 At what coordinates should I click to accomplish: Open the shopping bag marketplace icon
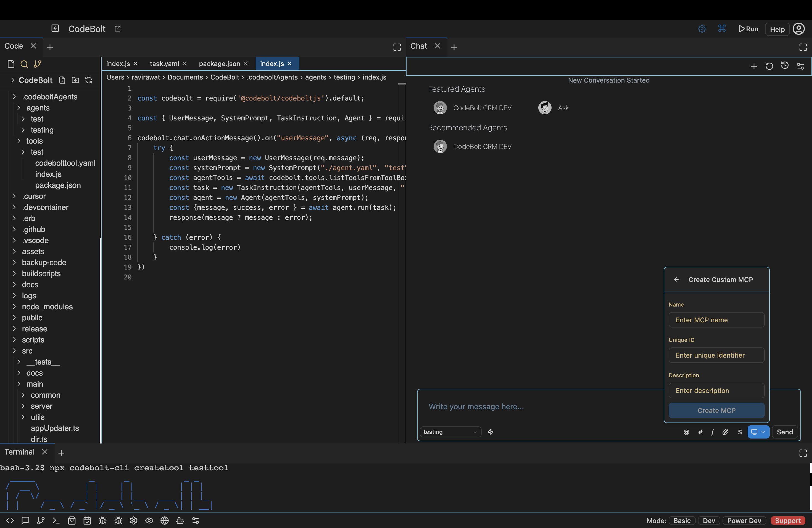pos(72,521)
